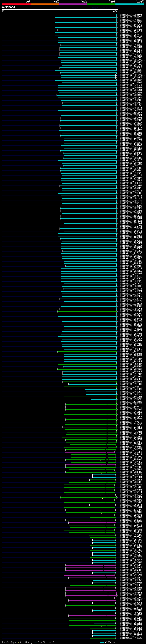
Task: Open hit UniRef100_Q56ZV3
Action: 131,17
